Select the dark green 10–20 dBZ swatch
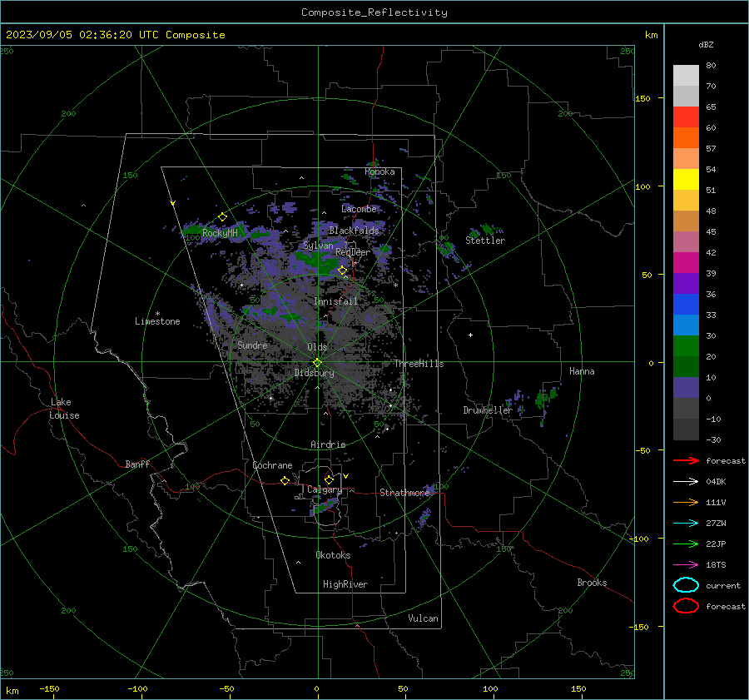 [x=686, y=366]
